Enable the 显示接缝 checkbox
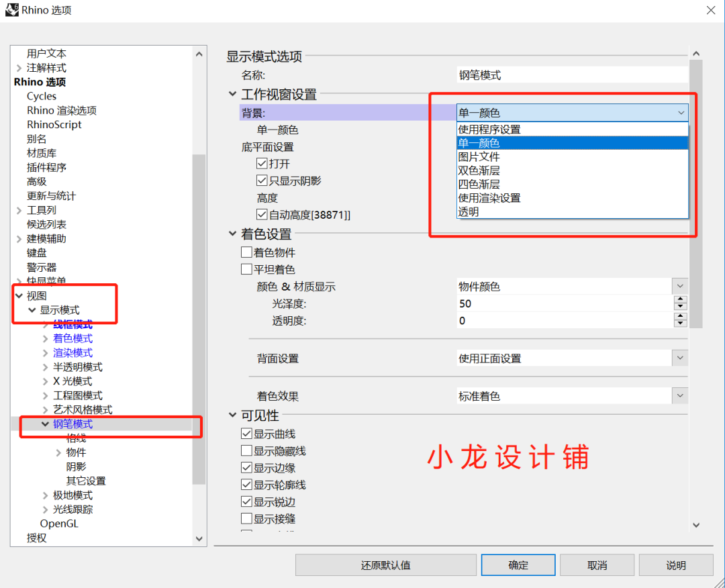725x588 pixels. pos(246,519)
